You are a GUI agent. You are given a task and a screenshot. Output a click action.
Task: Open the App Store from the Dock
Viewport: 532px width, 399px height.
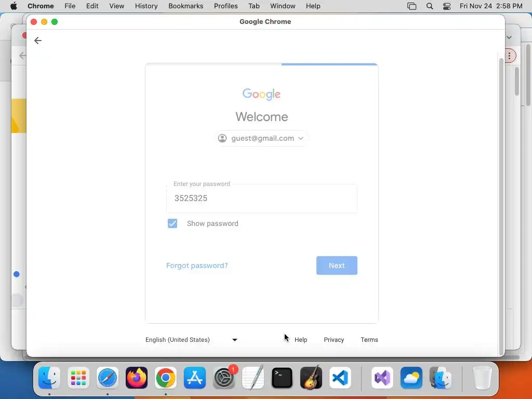tap(195, 378)
